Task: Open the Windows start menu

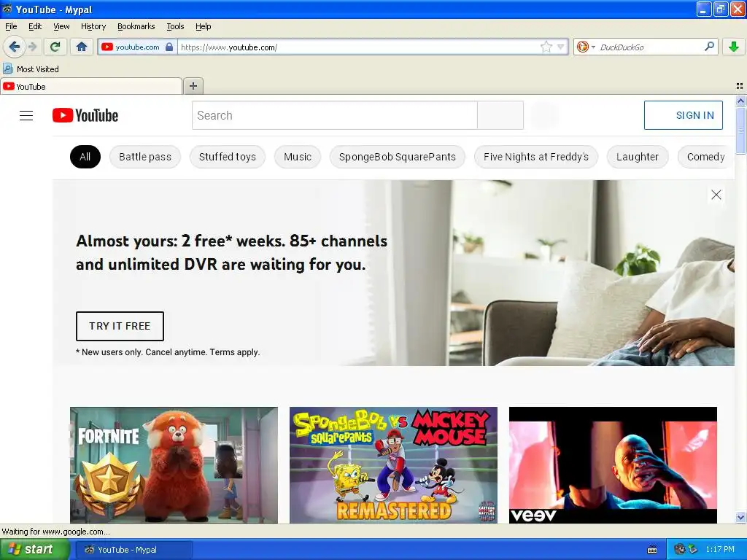Action: point(34,550)
